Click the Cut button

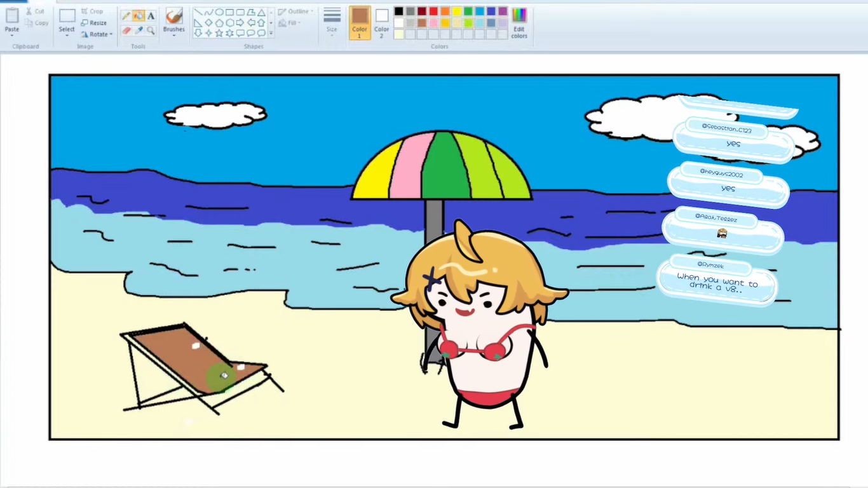coord(35,11)
